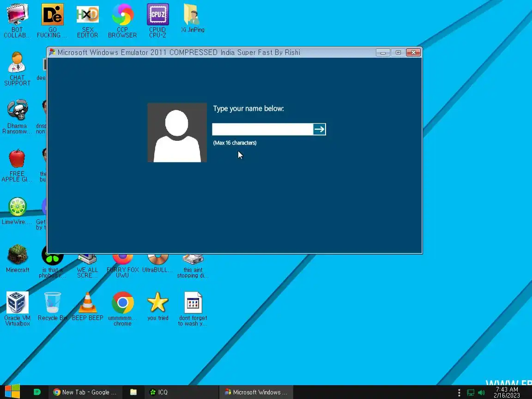Open the CPUID CPU-Z icon

[157, 20]
